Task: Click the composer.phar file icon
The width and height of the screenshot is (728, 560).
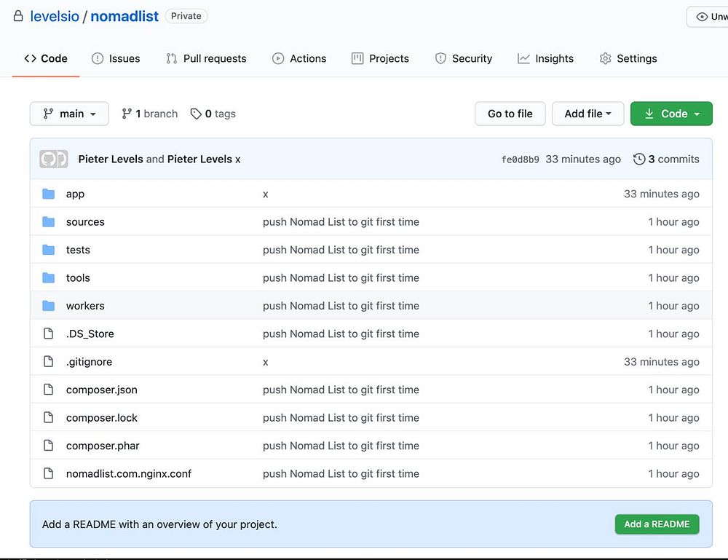Action: (x=48, y=446)
